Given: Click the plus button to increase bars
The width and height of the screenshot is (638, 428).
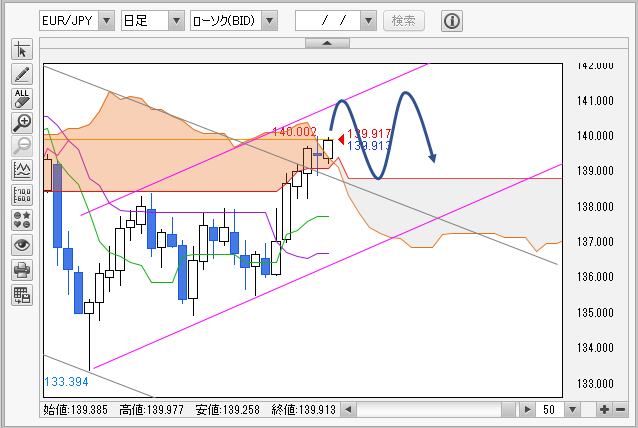Looking at the screenshot, I should (605, 409).
